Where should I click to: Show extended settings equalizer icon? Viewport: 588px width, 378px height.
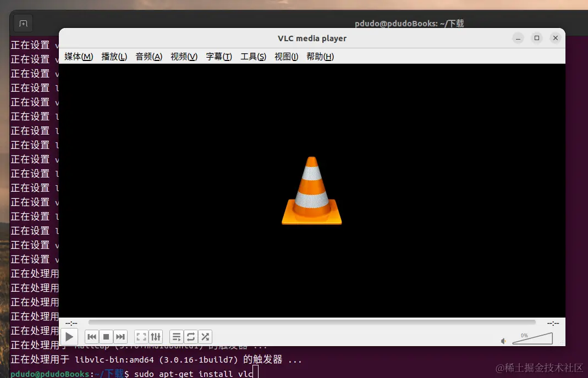[156, 337]
